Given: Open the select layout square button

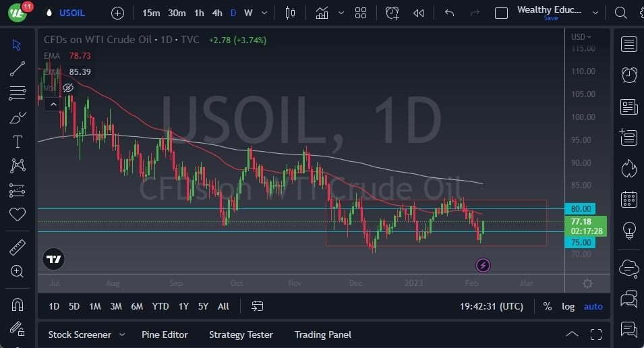Looking at the screenshot, I should click(501, 13).
